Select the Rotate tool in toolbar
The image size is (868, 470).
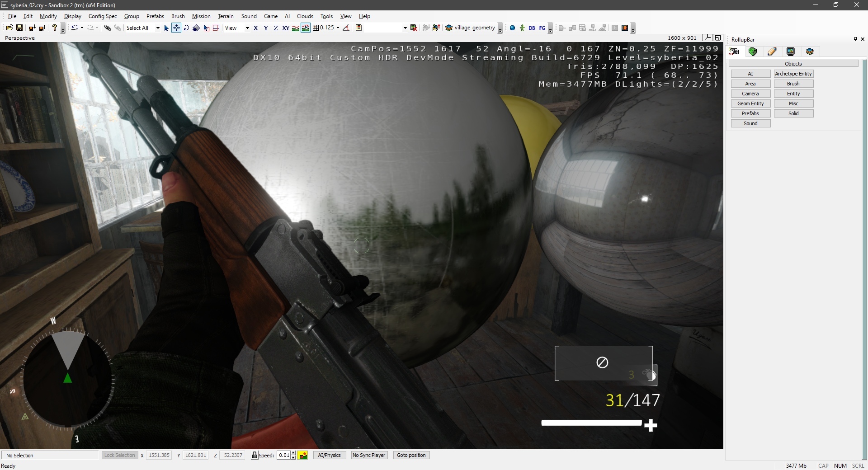tap(186, 28)
